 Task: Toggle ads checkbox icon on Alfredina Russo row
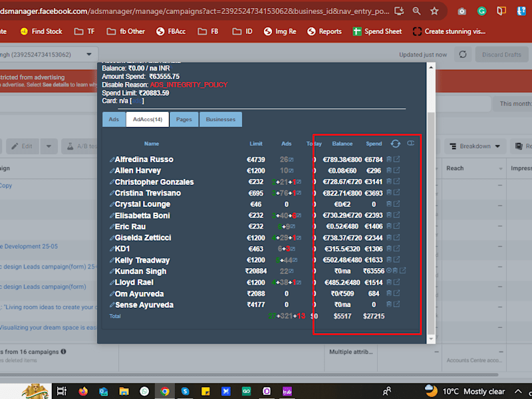[x=291, y=160]
